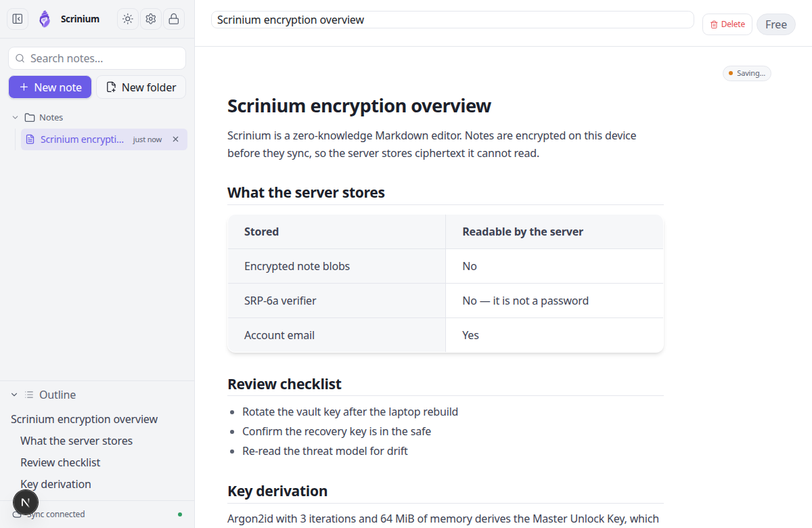Click 'Rotate the vault key' bullet

click(351, 412)
